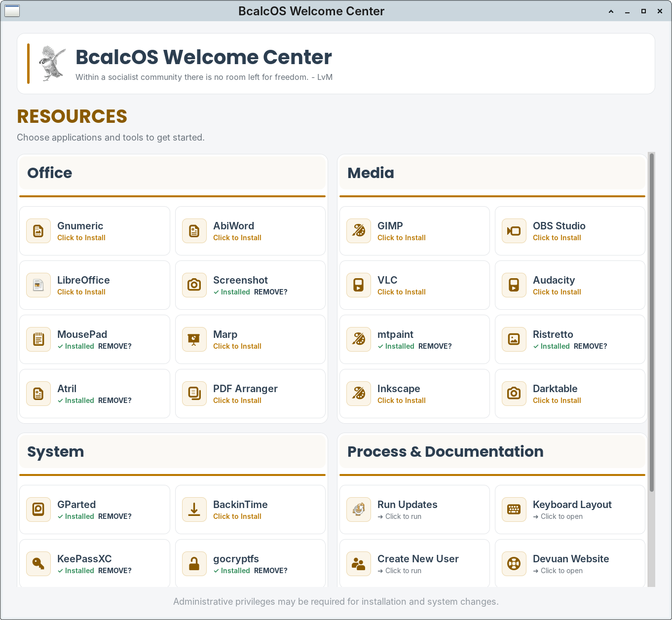672x620 pixels.
Task: Click to Install under LibreOffice
Action: (81, 292)
